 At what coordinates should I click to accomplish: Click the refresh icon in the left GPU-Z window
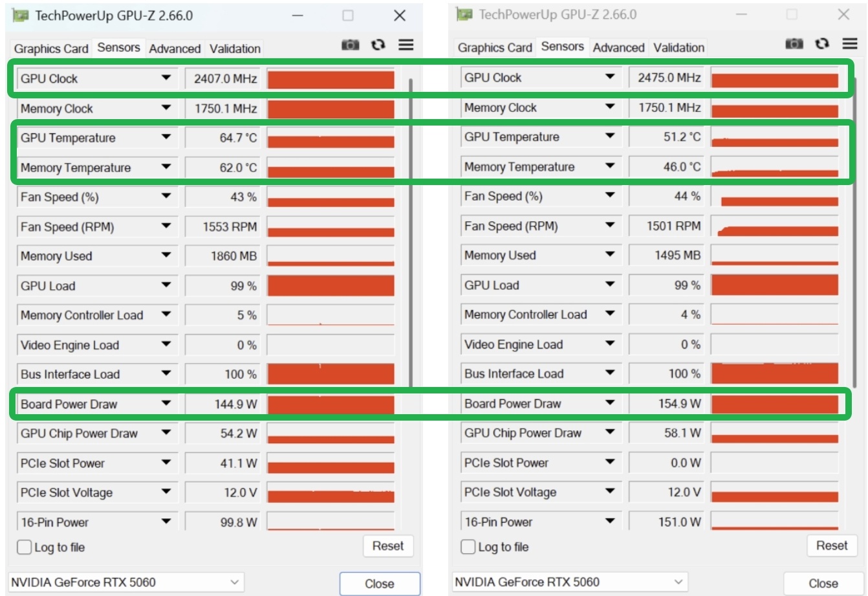[x=378, y=45]
